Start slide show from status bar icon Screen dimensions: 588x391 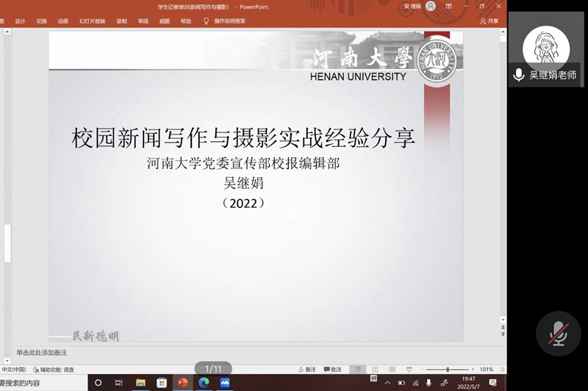(407, 369)
